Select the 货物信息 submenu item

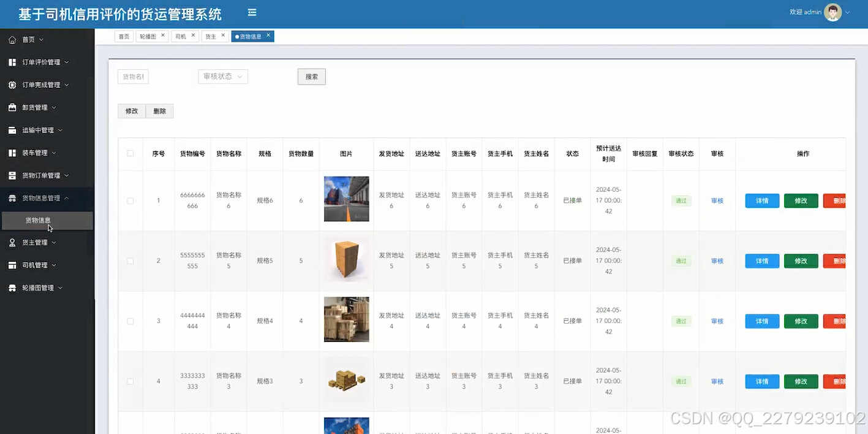point(47,221)
